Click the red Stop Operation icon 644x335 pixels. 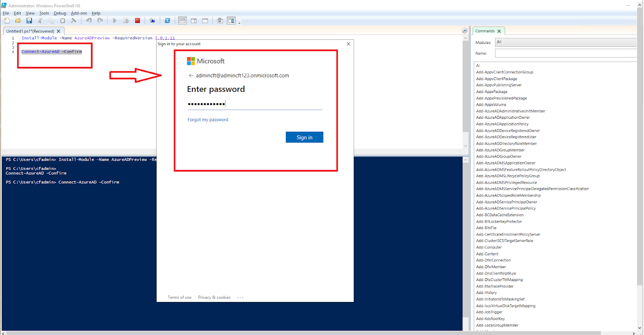click(x=137, y=21)
